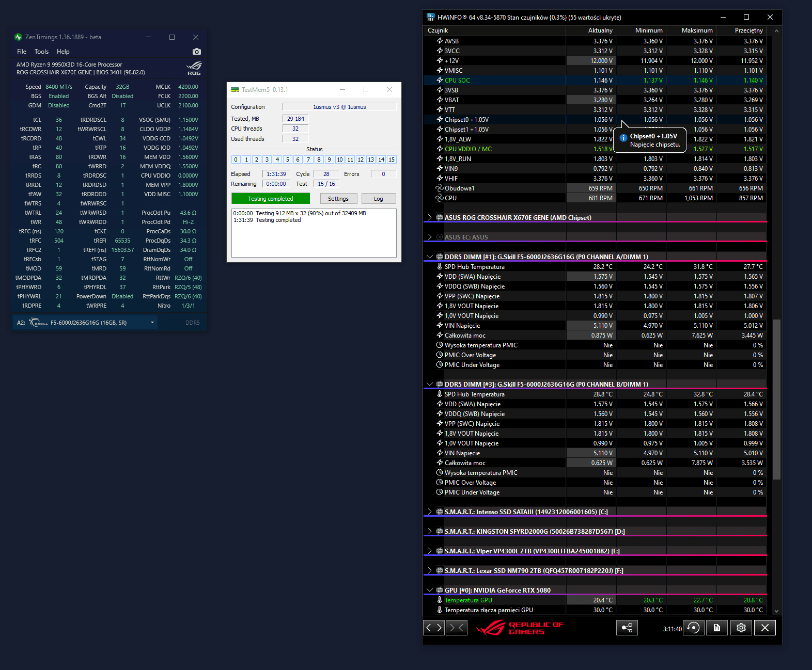
Task: Click the Maksimum column header in HWiNFO
Action: tap(691, 30)
